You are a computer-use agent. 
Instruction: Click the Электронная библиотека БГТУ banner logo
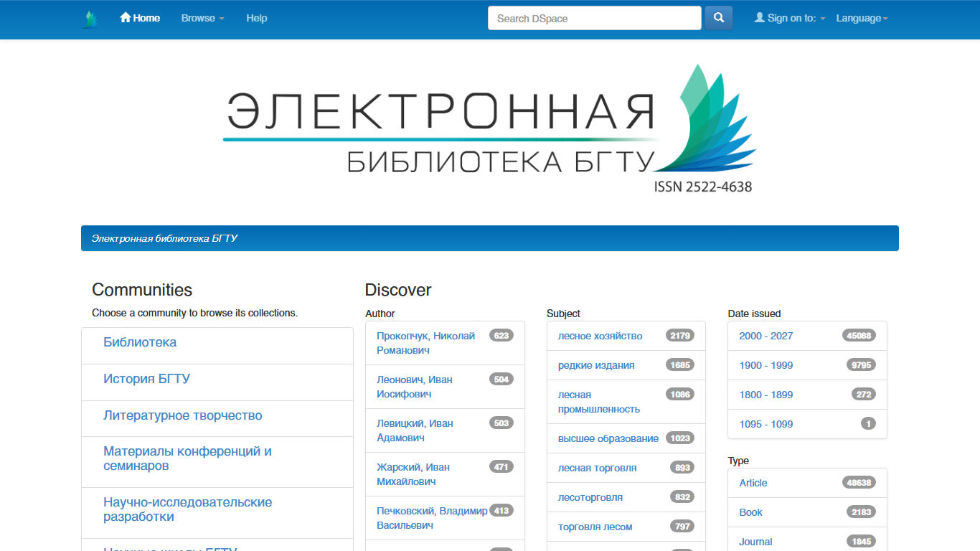pos(490,129)
